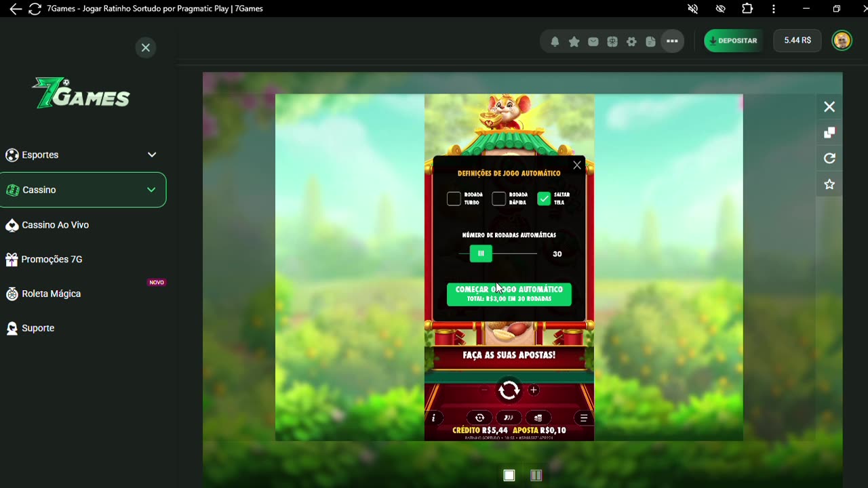The height and width of the screenshot is (488, 868).
Task: Click the DEPOSITAR button
Action: coord(733,41)
